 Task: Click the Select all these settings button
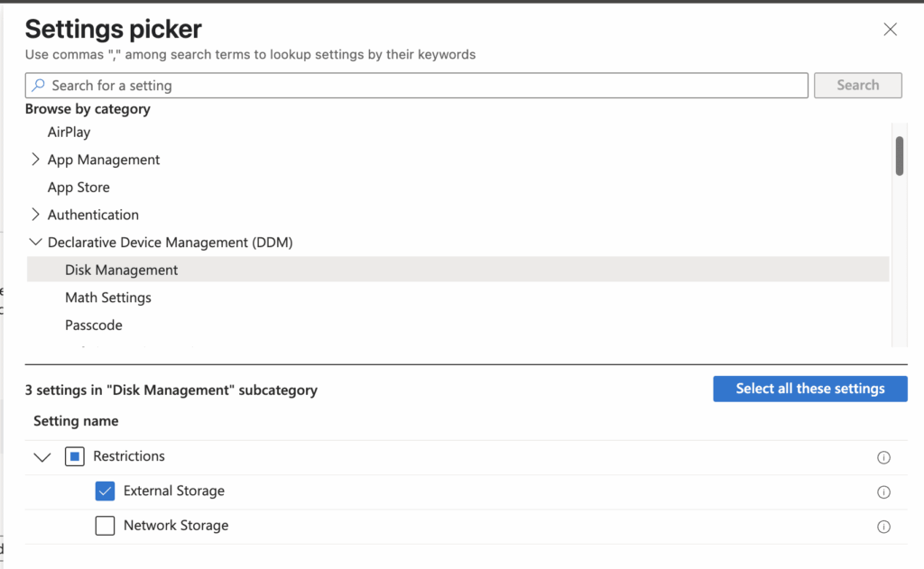click(809, 389)
